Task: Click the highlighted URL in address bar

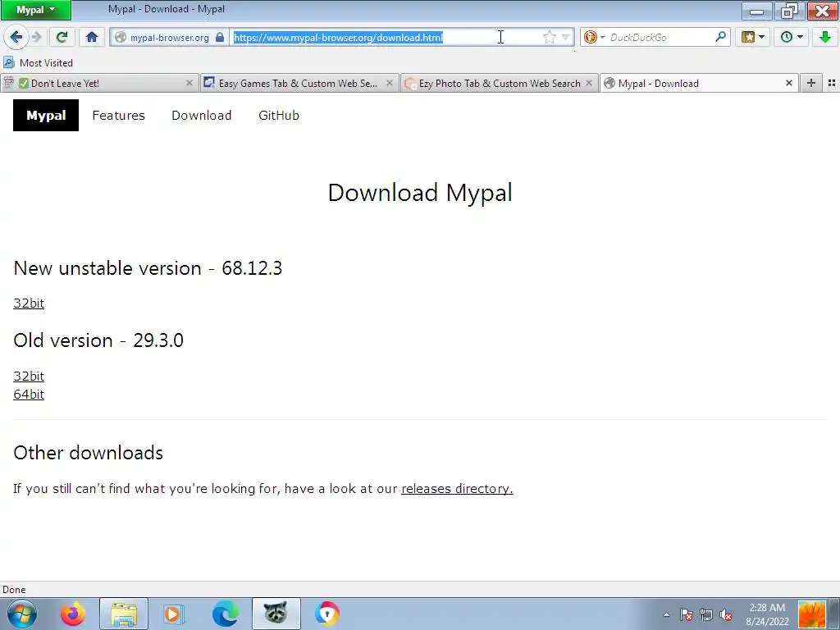Action: pyautogui.click(x=338, y=38)
